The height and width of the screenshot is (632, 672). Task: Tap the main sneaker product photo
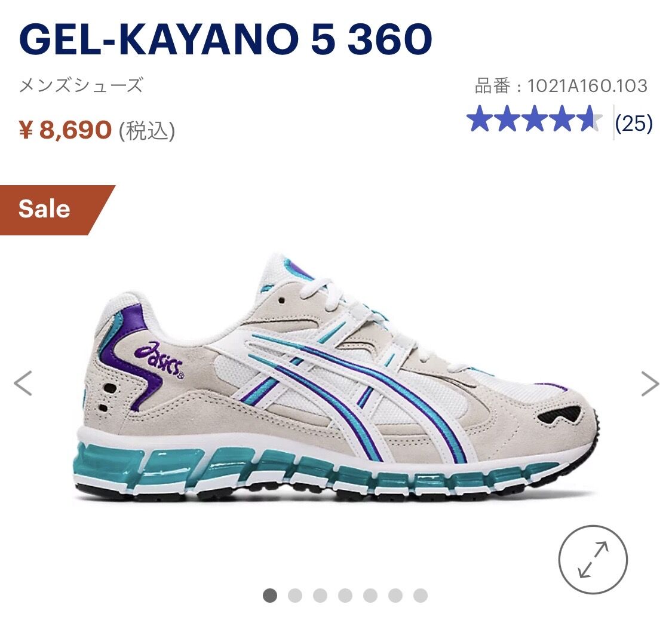[x=339, y=377]
